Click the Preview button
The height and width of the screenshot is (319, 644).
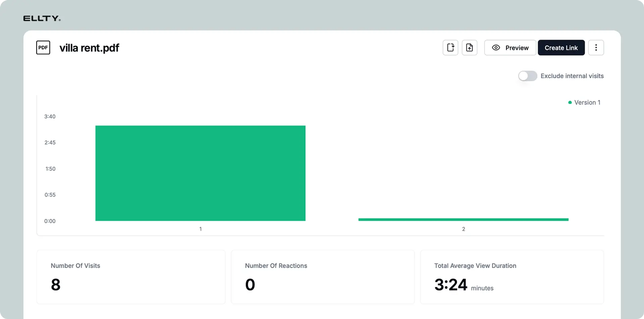(x=510, y=48)
